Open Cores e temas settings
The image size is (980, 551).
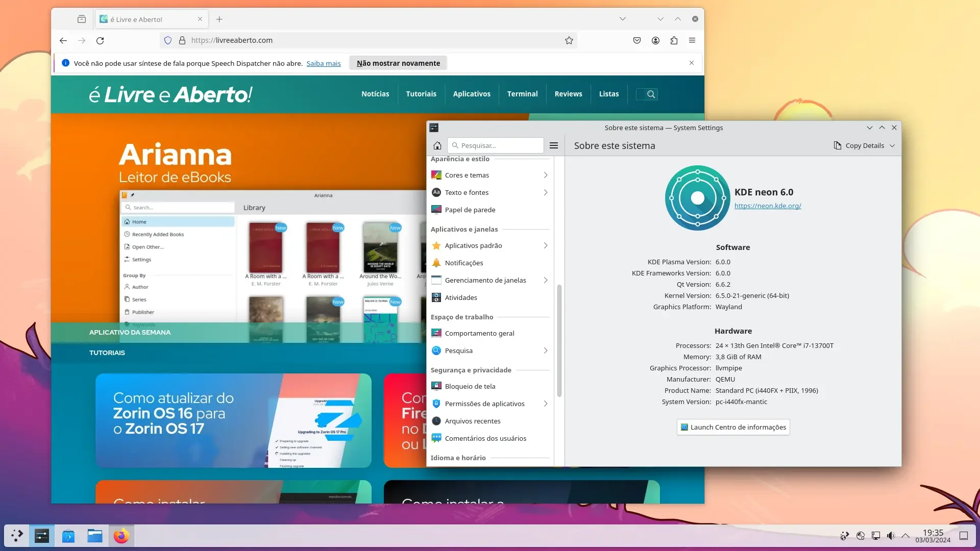(x=490, y=175)
